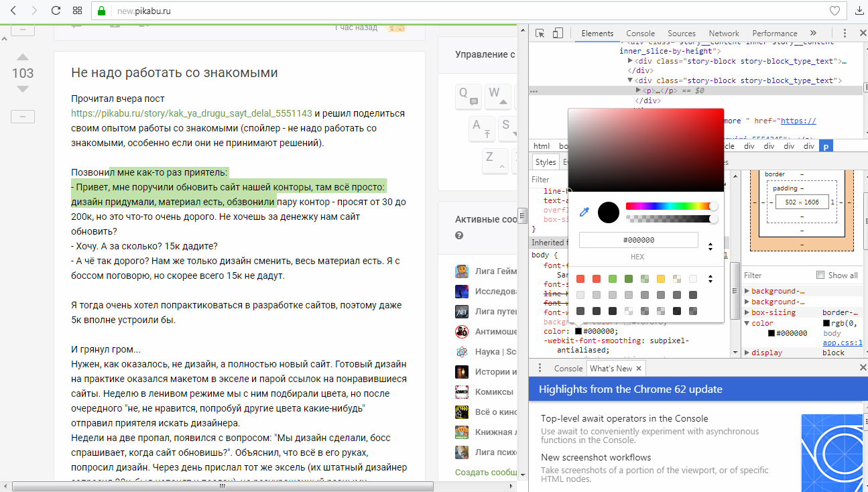Open the browser downloads arrow icon
The width and height of the screenshot is (868, 492).
pyautogui.click(x=859, y=11)
